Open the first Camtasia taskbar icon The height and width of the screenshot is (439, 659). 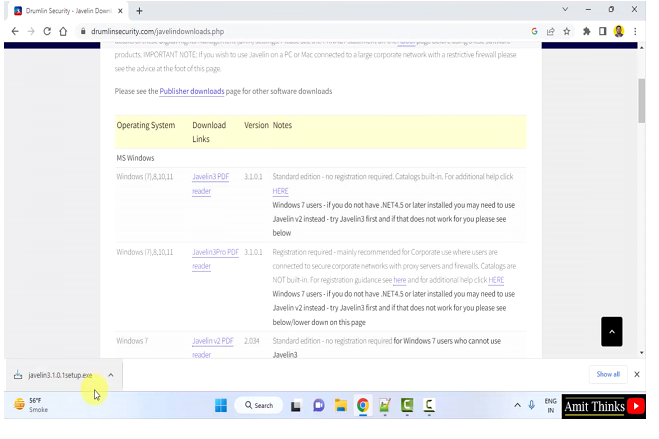pos(407,405)
